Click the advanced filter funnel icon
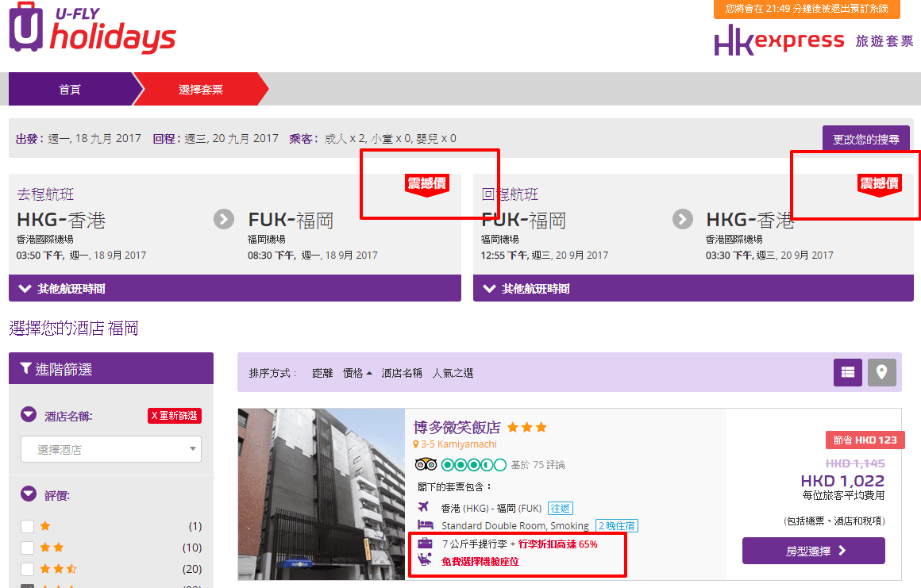921x588 pixels. (25, 369)
